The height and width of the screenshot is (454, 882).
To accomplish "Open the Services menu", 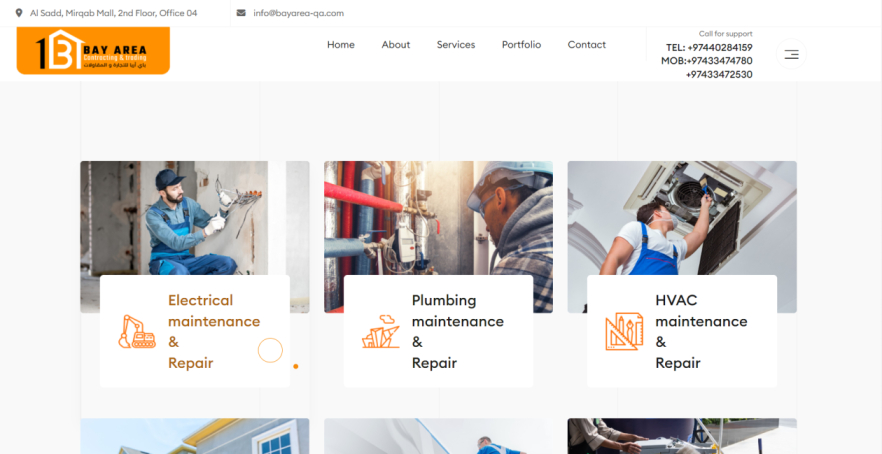I will (456, 45).
